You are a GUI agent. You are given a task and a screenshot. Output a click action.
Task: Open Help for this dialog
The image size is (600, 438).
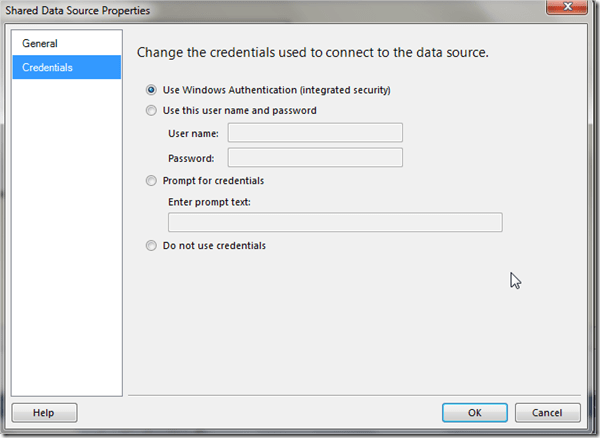[x=44, y=412]
